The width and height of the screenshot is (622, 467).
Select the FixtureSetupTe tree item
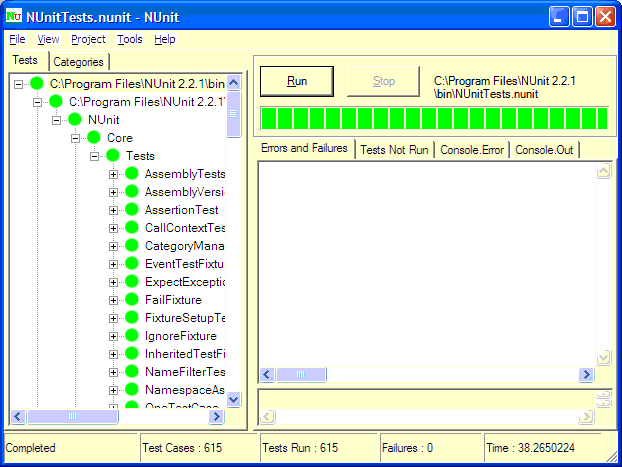(185, 318)
